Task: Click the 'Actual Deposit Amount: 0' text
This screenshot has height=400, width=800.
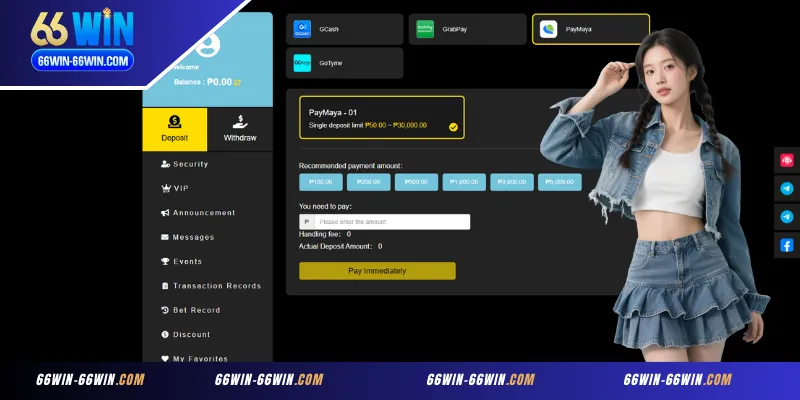Action: pyautogui.click(x=341, y=246)
